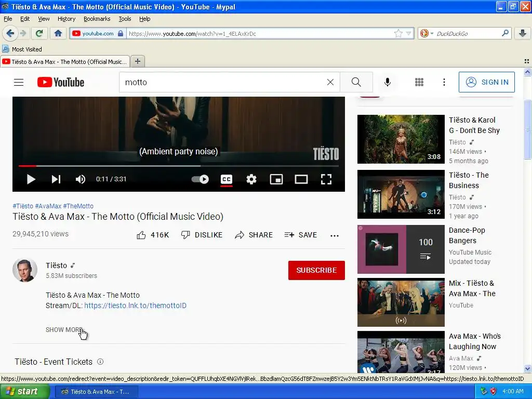Open Who's Laughing Now video title
532x399 pixels.
pyautogui.click(x=475, y=341)
